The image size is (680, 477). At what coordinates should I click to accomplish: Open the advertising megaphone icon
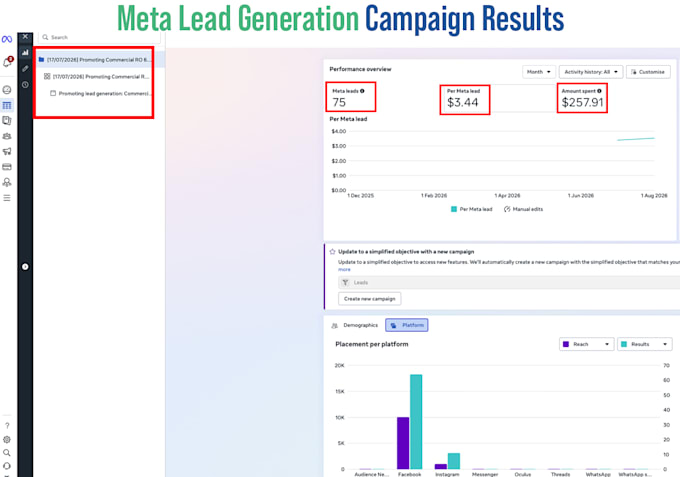(x=7, y=151)
